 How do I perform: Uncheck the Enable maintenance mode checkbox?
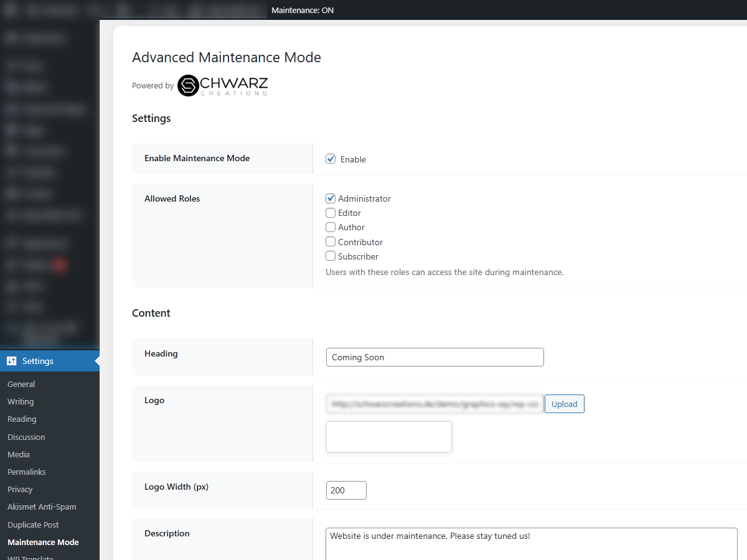pyautogui.click(x=331, y=159)
